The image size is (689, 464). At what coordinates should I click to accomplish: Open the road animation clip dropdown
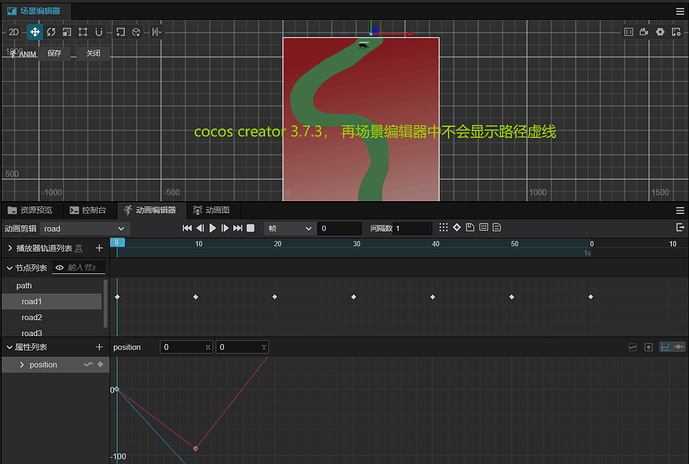point(85,228)
